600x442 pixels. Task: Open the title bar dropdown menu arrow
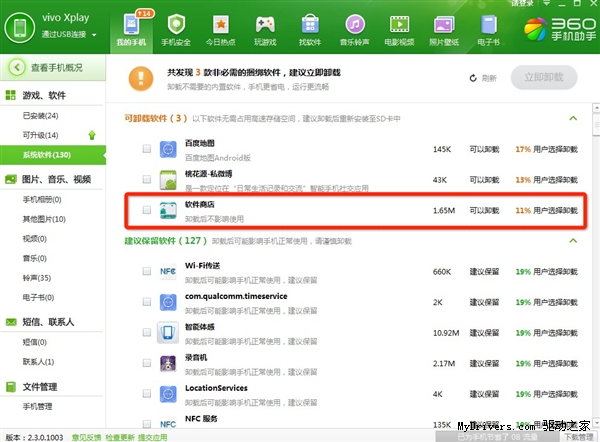pyautogui.click(x=546, y=3)
